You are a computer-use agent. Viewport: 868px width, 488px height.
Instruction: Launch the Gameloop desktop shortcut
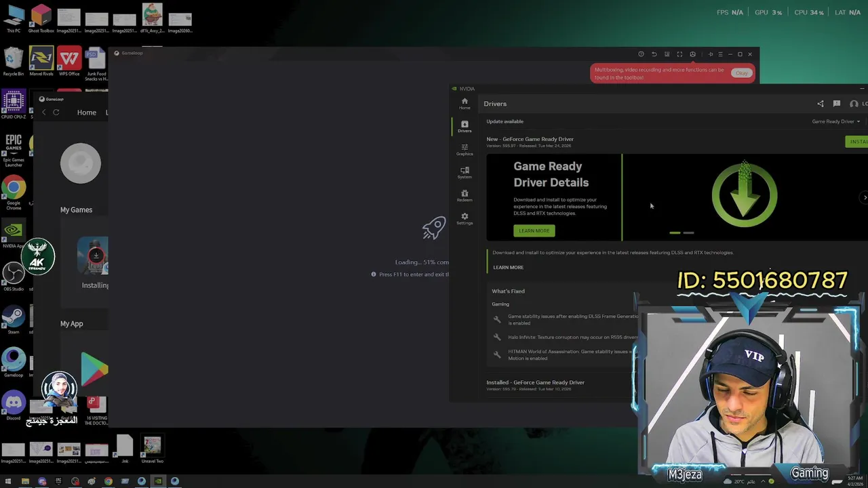[14, 363]
